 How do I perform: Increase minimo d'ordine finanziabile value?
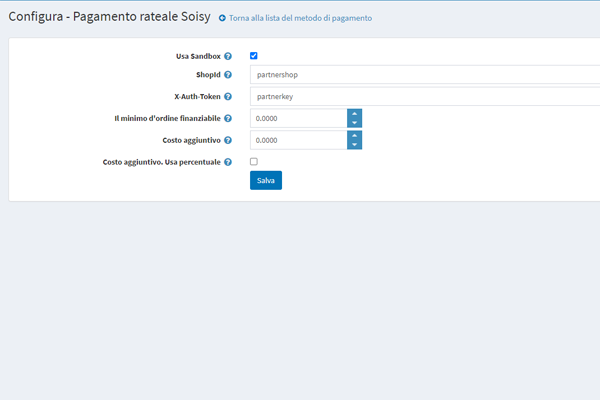pyautogui.click(x=354, y=114)
